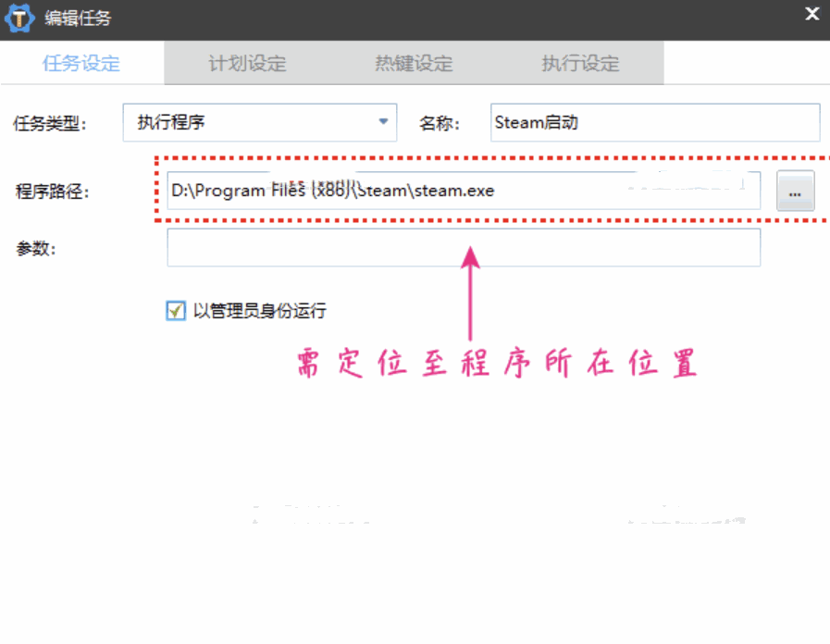Open the 任务类型 dropdown showing 执行程序
This screenshot has height=644, width=830.
tap(259, 122)
